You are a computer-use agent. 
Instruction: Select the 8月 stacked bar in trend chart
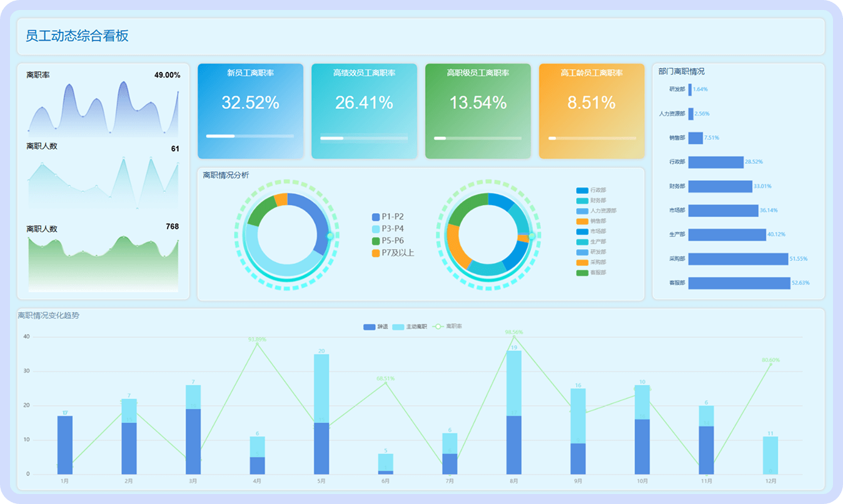tap(513, 413)
